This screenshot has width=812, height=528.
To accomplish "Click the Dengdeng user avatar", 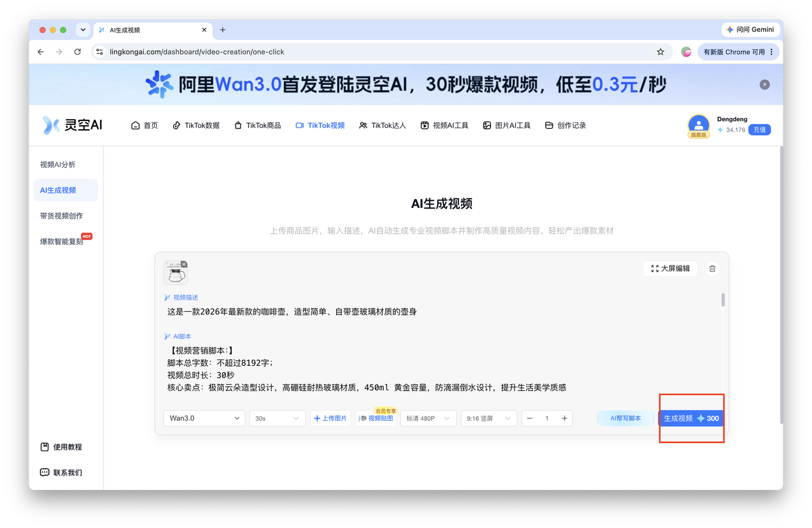I will pos(698,125).
